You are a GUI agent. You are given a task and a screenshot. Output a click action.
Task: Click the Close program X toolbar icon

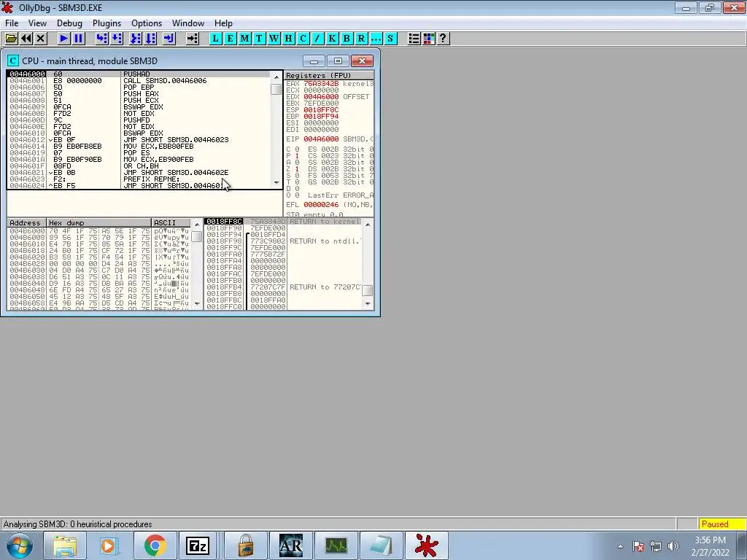coord(41,39)
